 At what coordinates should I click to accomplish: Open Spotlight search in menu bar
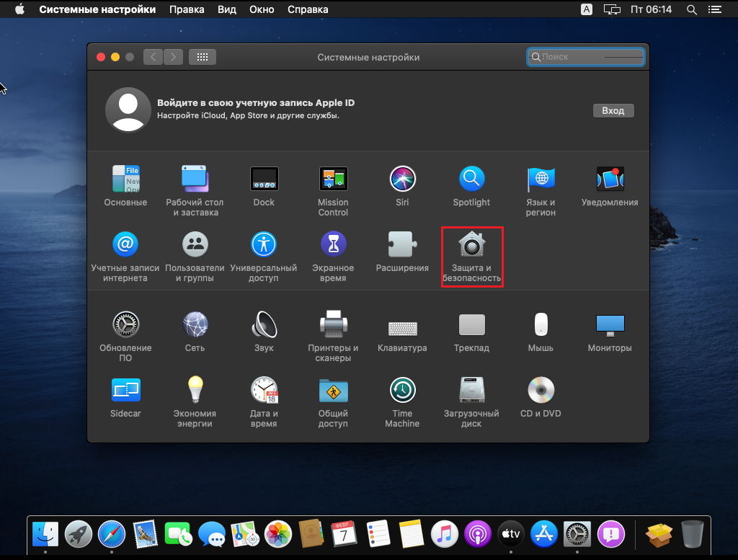(x=691, y=9)
